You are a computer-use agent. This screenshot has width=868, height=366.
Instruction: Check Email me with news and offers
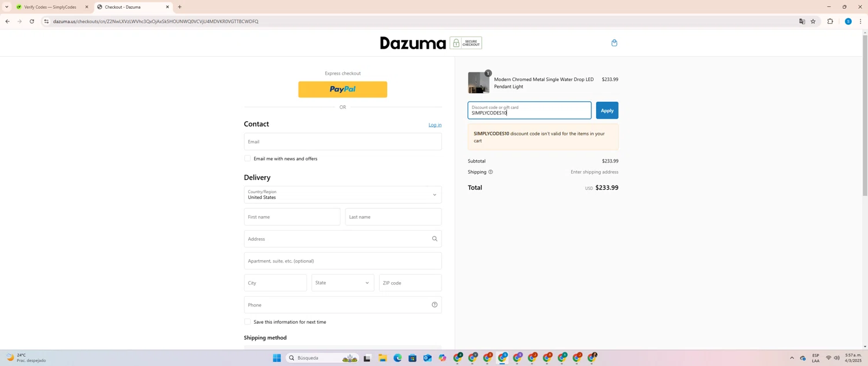pos(248,158)
